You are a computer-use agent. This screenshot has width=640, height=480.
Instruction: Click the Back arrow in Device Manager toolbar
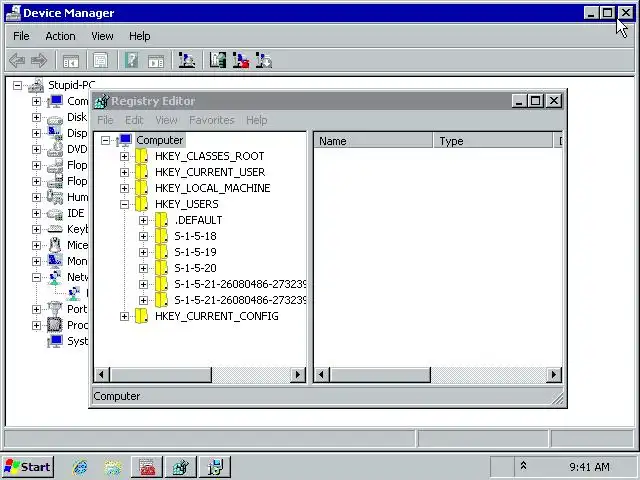click(x=17, y=61)
